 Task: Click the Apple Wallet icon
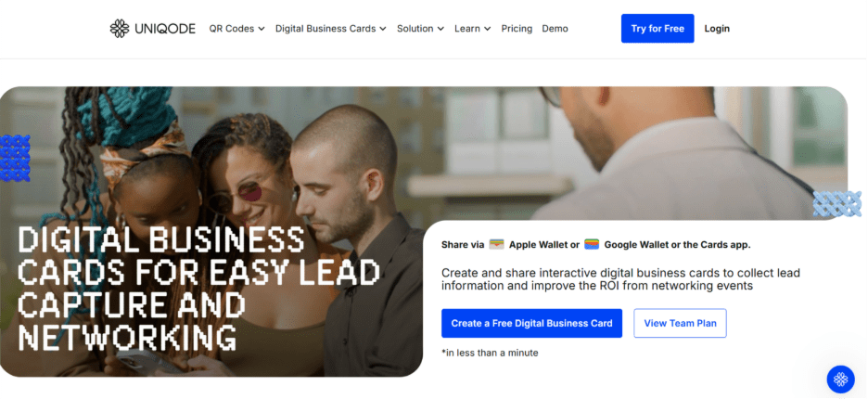pyautogui.click(x=496, y=244)
